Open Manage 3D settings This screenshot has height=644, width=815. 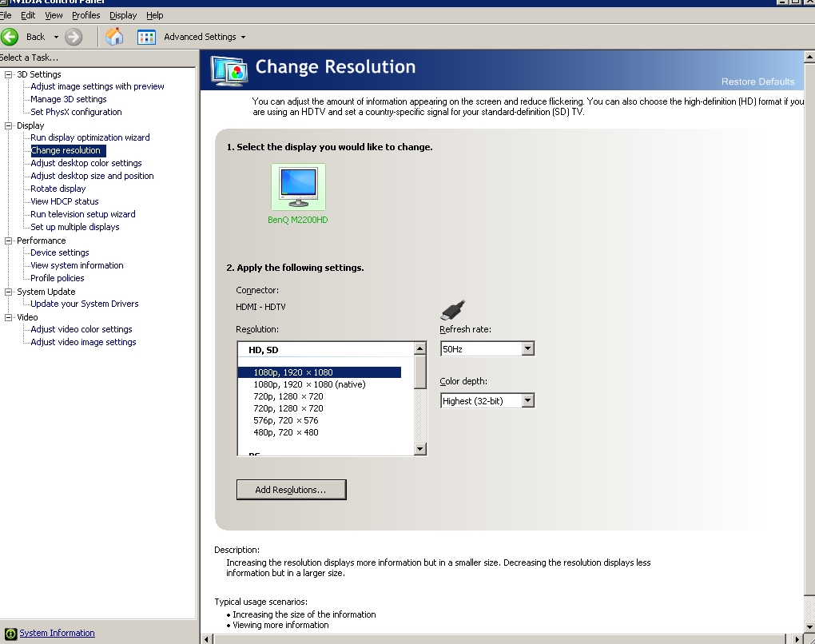(x=69, y=99)
